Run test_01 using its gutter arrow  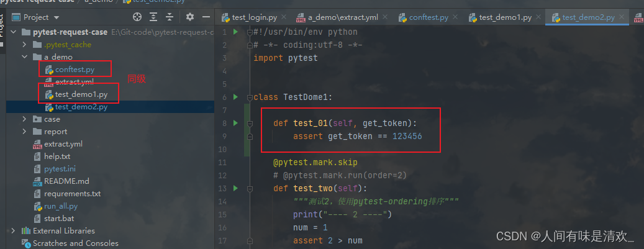[x=235, y=122]
